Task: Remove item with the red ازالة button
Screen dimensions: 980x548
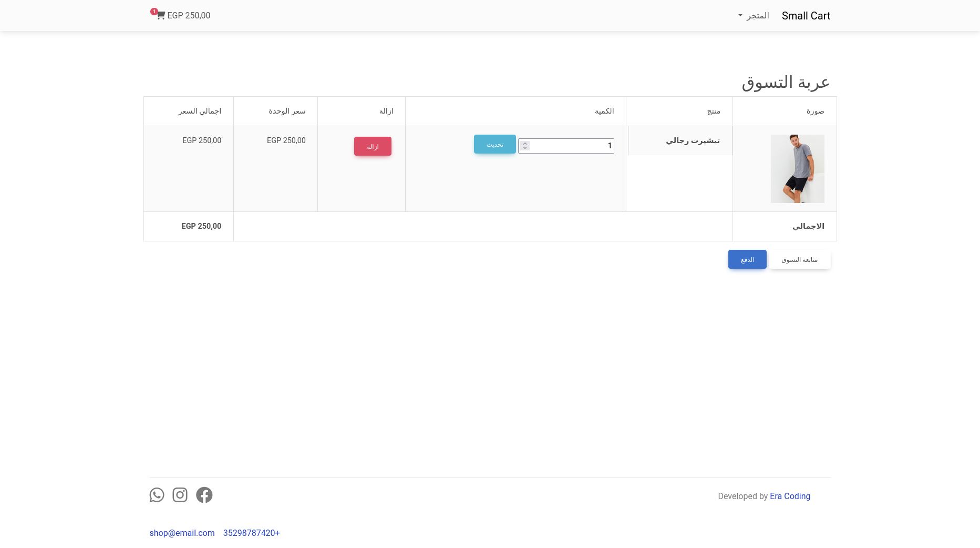Action: pos(373,146)
